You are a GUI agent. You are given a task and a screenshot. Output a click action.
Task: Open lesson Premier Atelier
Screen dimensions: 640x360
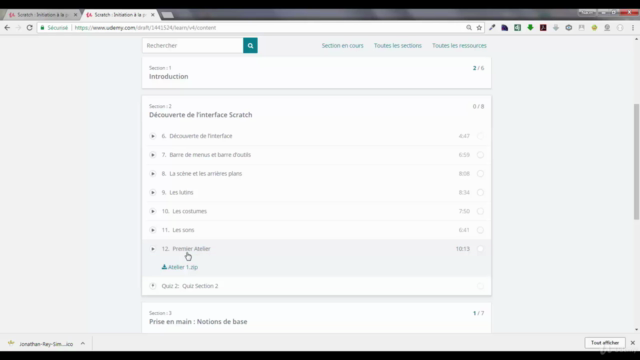point(191,249)
